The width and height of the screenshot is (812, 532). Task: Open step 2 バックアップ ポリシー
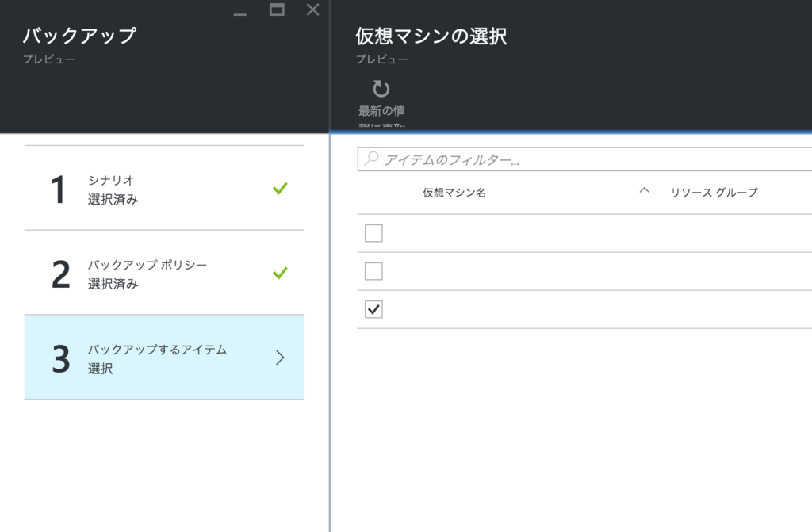164,273
